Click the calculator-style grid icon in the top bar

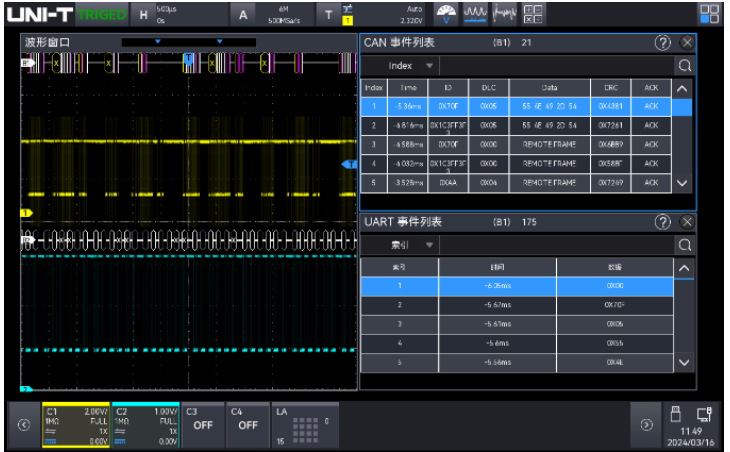533,13
